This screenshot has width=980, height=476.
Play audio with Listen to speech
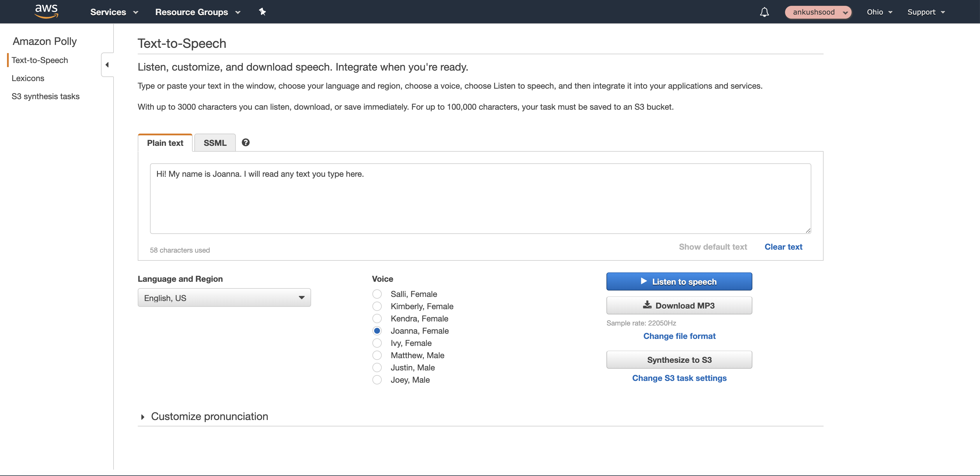679,281
